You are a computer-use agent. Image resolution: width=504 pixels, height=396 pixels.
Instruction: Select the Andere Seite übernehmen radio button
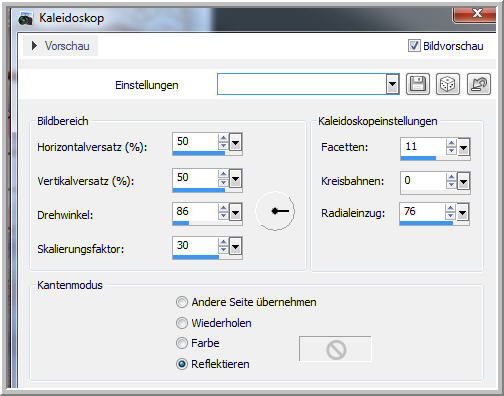(182, 302)
